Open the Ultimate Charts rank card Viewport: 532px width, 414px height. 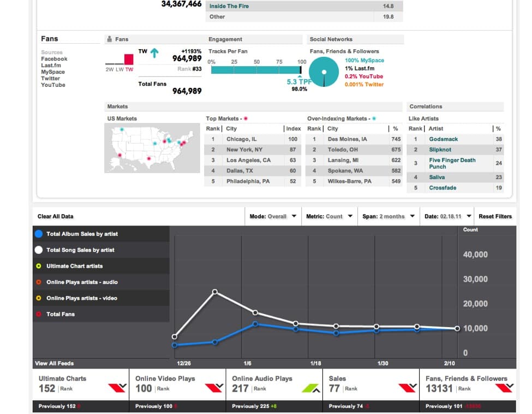point(81,391)
